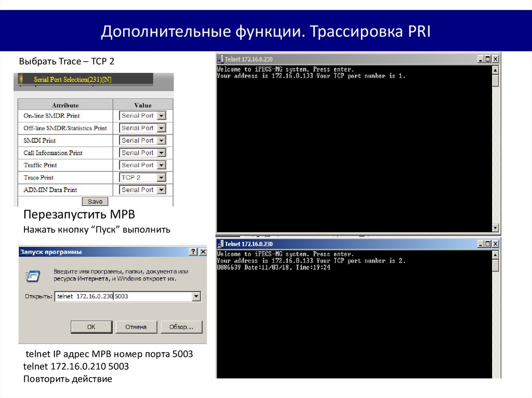Screen dimensions: 532x398
Task: Click the lower Telnet scrollbar up arrow
Action: pos(495,255)
